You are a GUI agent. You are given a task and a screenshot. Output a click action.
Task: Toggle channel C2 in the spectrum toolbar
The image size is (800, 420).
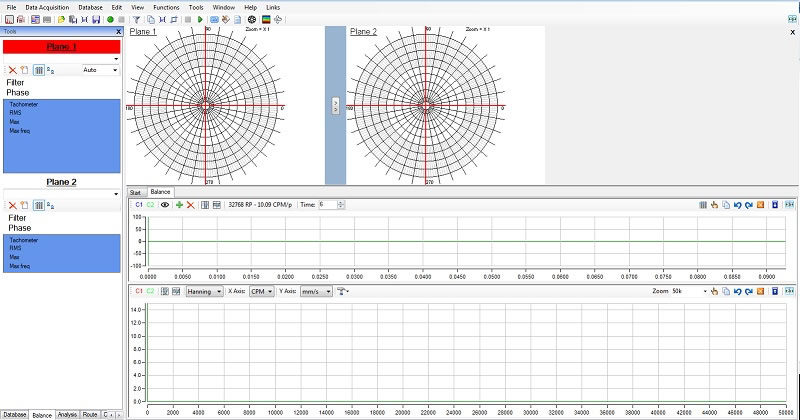tap(150, 290)
